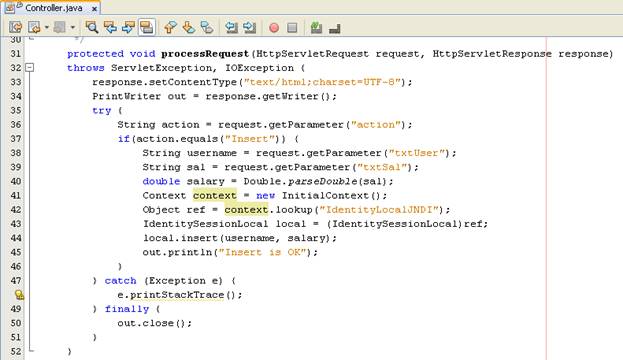Click 'ServletException' in throws clause
This screenshot has width=623, height=360.
click(161, 68)
